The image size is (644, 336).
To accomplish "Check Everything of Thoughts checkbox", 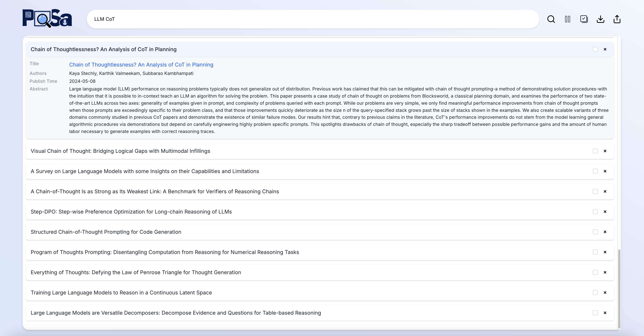I will (x=595, y=272).
